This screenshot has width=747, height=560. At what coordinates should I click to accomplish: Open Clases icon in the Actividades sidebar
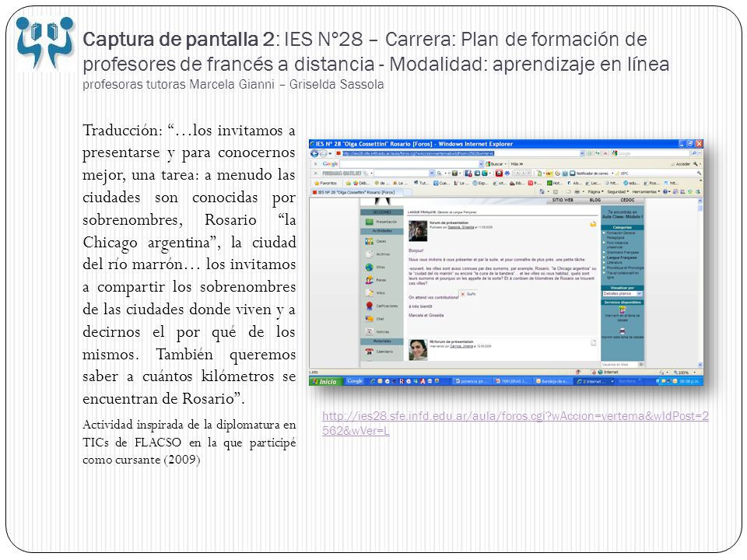[x=369, y=241]
